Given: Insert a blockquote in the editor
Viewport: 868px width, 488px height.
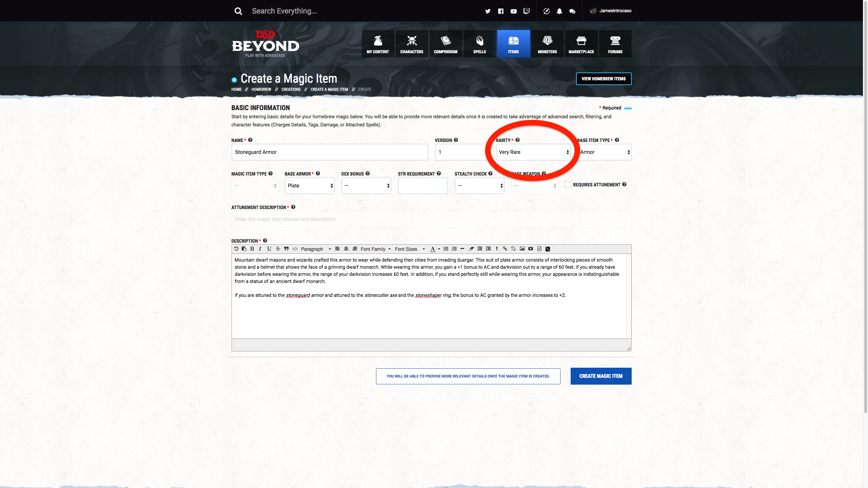Looking at the screenshot, I should point(287,249).
